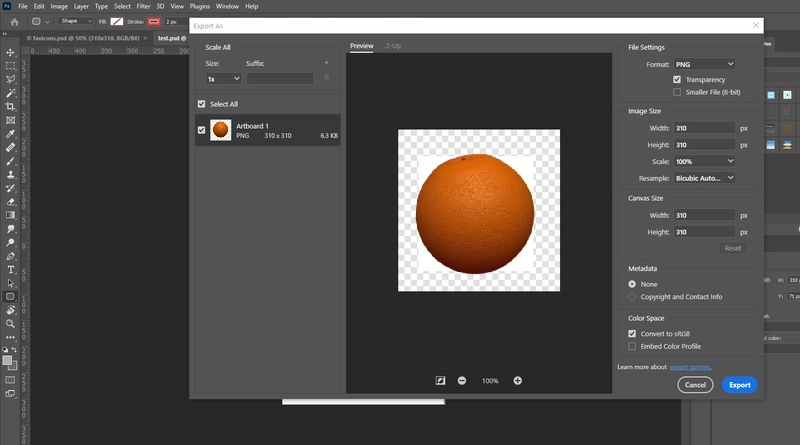Select the Rounded Rectangle shape tool
The image size is (800, 445).
(x=10, y=296)
